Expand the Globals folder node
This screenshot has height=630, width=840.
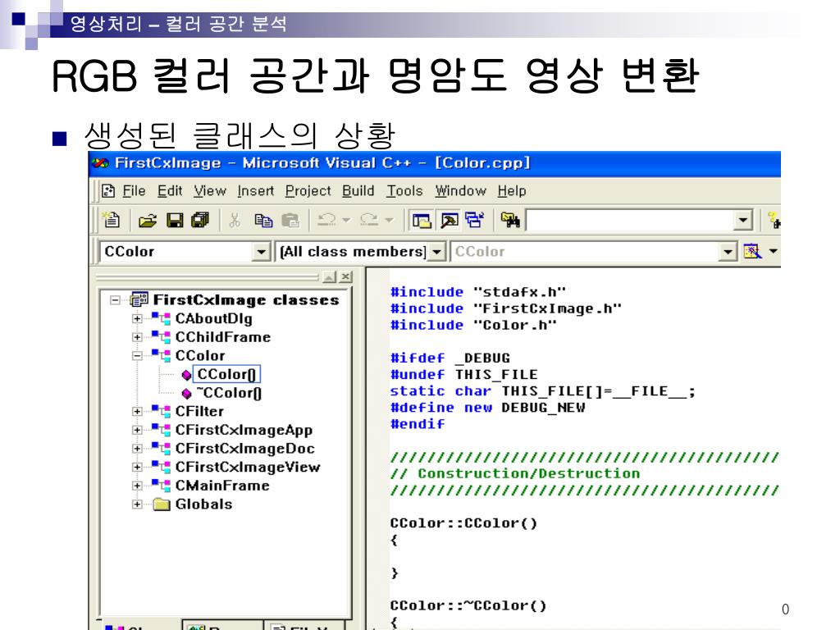[137, 504]
